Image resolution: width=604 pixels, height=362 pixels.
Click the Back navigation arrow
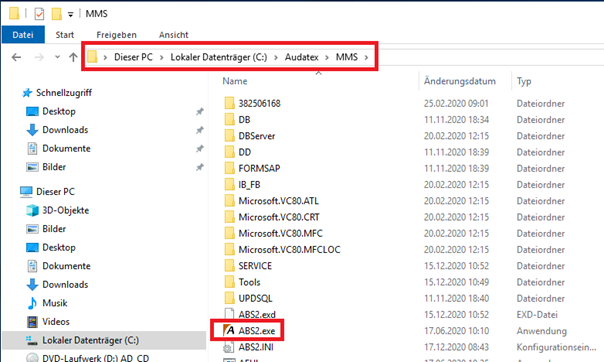16,57
